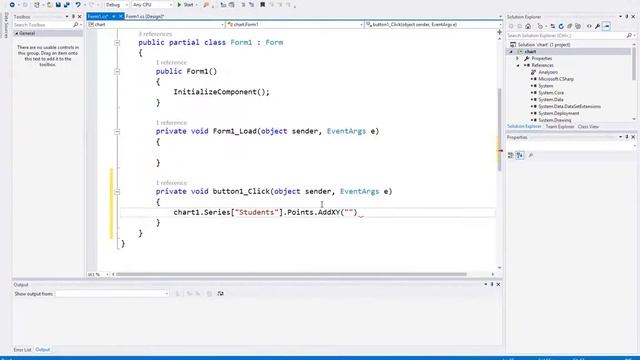Screen dimensions: 640x360
Task: Click Properties wrench icon in Solution Explorer toolbar
Action: pyautogui.click(x=598, y=26)
